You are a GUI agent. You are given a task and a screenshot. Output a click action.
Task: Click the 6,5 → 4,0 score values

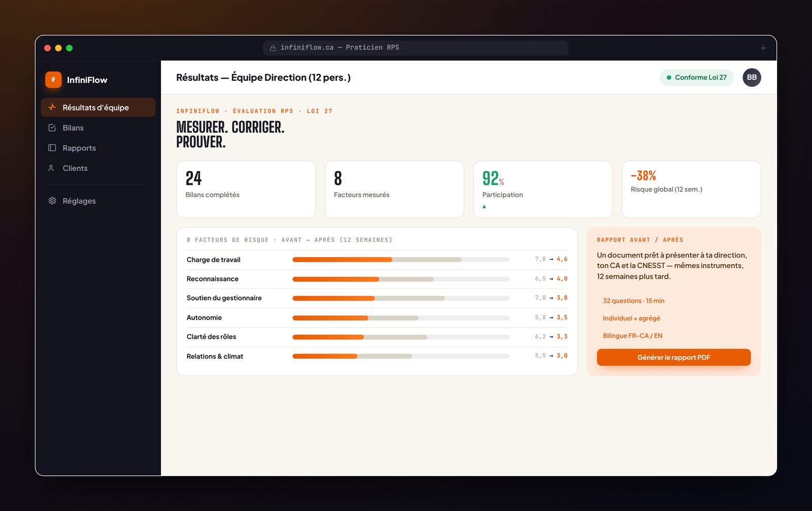551,279
